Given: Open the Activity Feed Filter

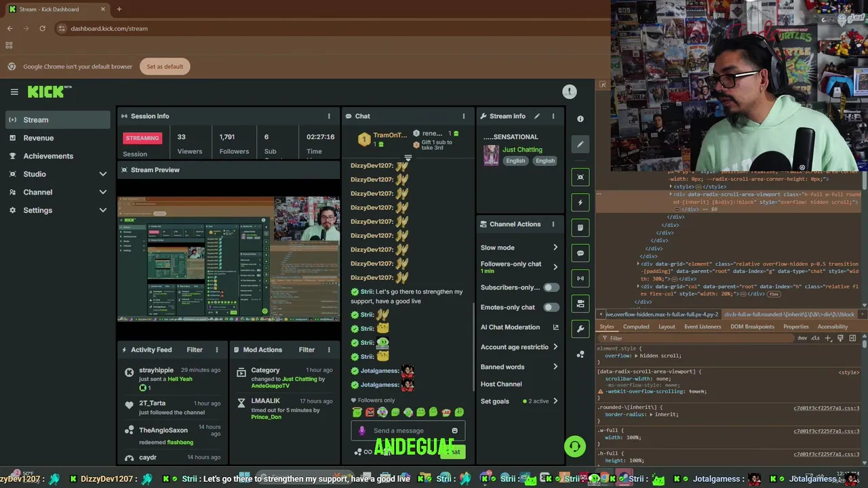Looking at the screenshot, I should (195, 350).
